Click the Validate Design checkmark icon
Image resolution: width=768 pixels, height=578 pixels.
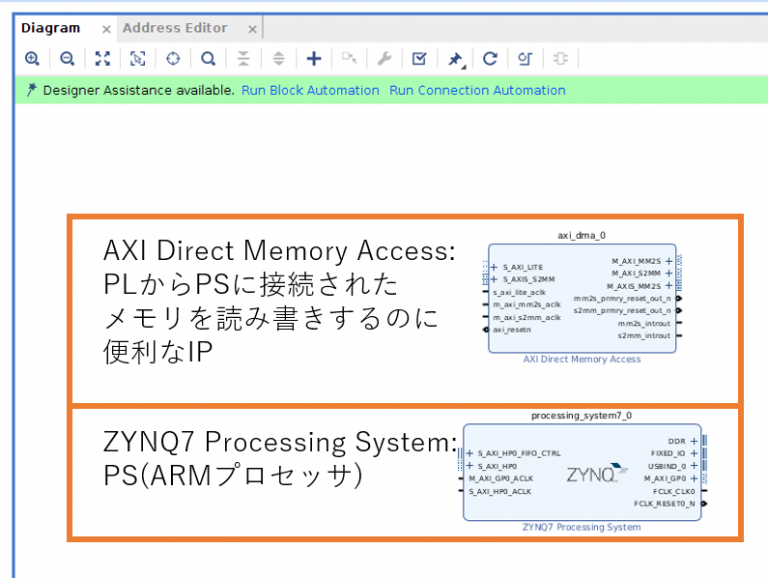click(x=419, y=59)
